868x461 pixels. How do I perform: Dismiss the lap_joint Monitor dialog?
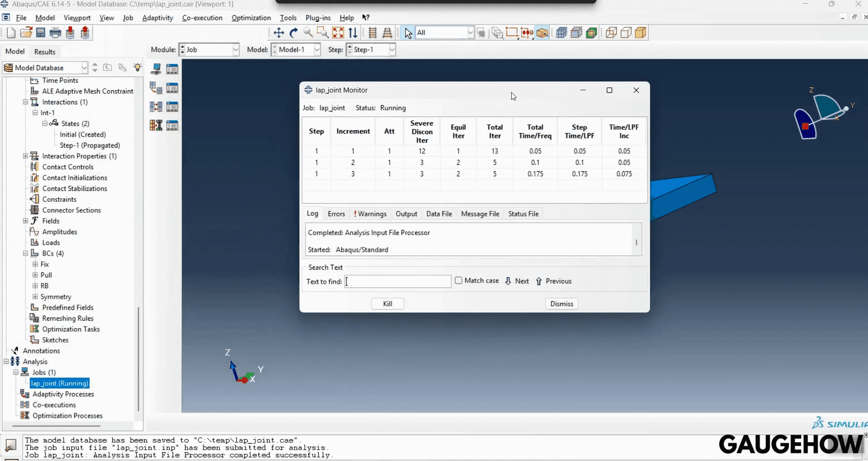tap(561, 304)
